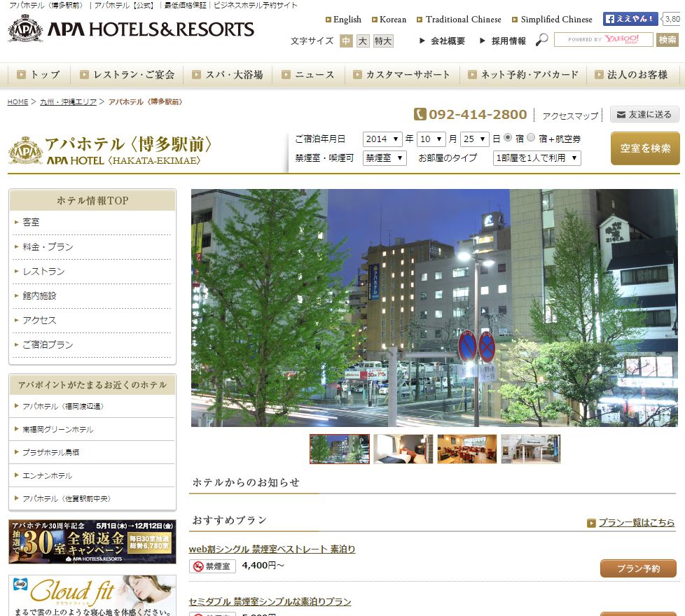Image resolution: width=685 pixels, height=616 pixels.
Task: Open the アクセスマップ link
Action: click(570, 115)
